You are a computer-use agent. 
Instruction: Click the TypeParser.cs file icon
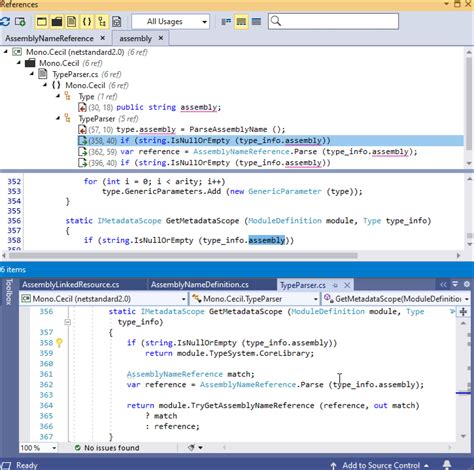point(42,74)
